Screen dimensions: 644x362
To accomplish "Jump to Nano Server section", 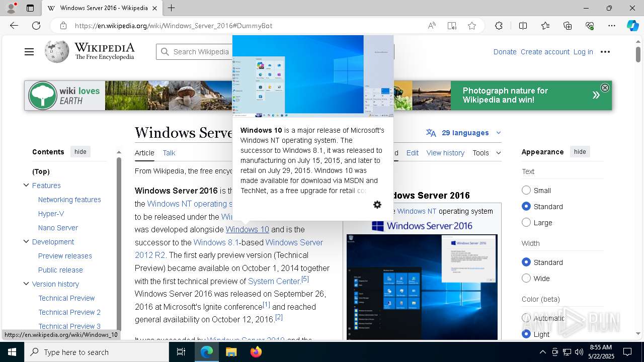I will click(58, 228).
